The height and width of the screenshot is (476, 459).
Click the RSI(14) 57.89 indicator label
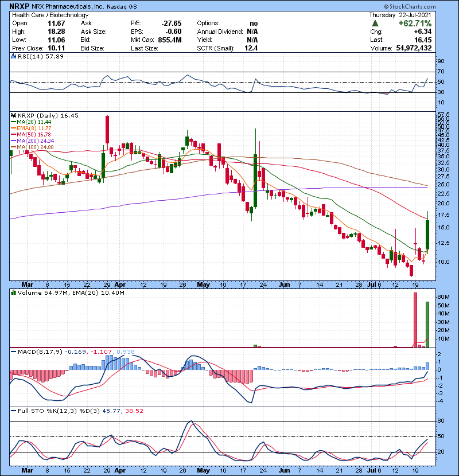coord(41,56)
